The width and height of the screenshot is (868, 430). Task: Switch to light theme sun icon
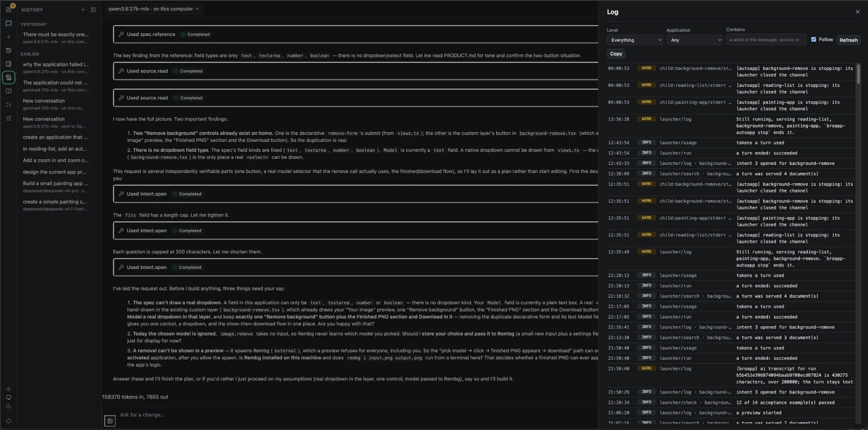9,389
